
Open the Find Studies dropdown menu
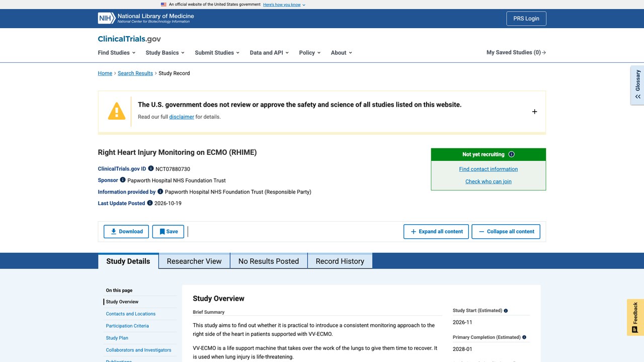tap(117, 52)
